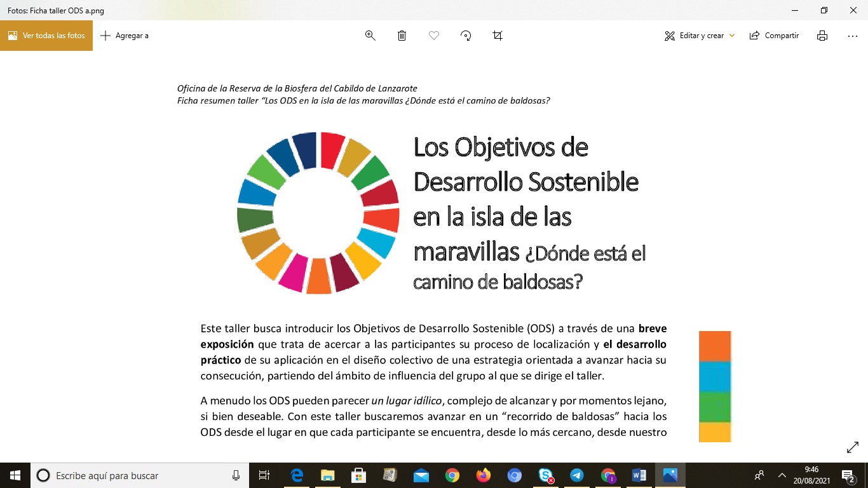Delete photo with trash icon
The width and height of the screenshot is (868, 488).
402,36
